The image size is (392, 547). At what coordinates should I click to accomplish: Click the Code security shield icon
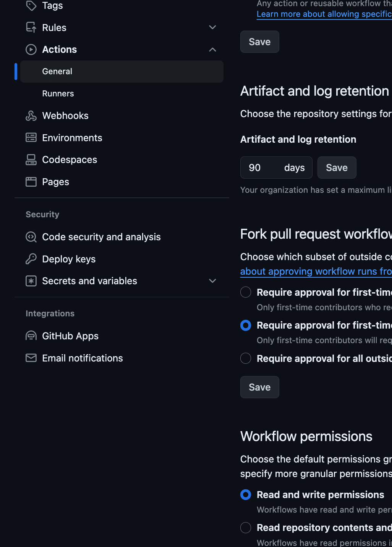(31, 237)
